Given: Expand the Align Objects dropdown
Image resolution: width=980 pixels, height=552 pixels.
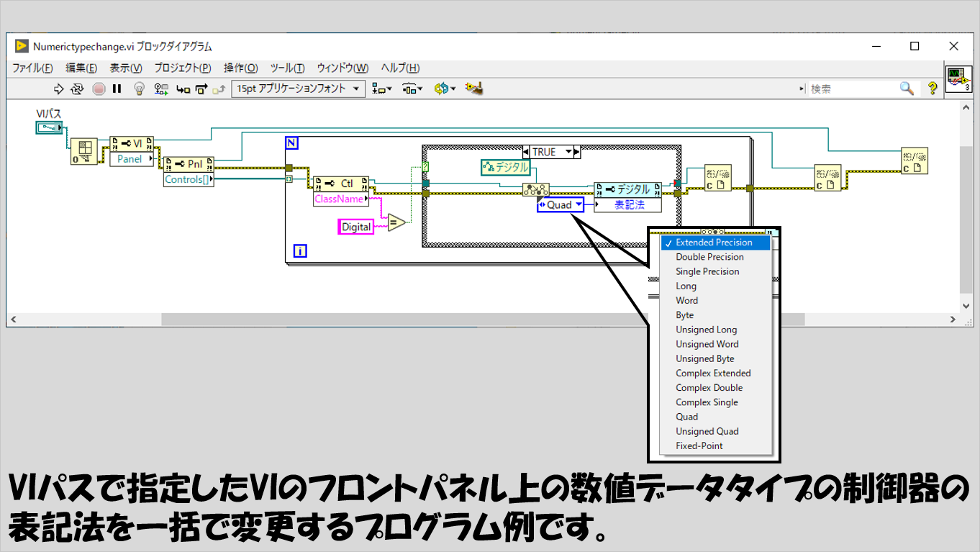Looking at the screenshot, I should coord(381,89).
